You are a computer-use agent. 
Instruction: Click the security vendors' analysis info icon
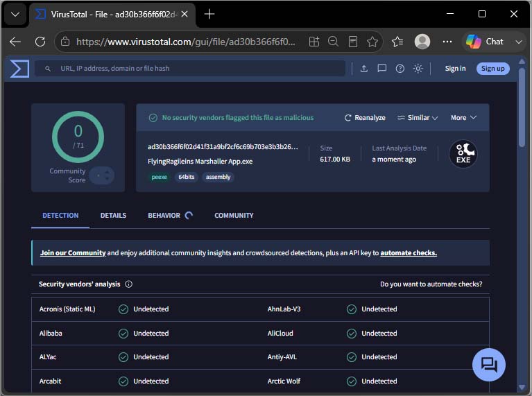click(x=128, y=284)
